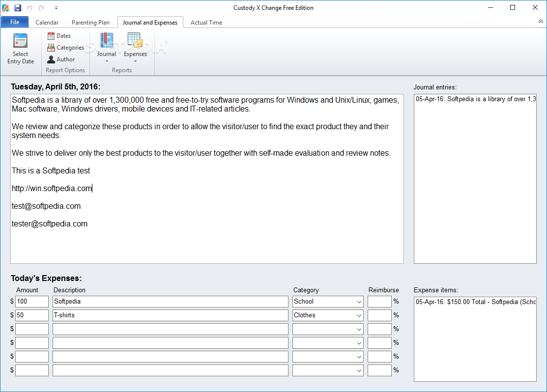Open the Clothes category dropdown
The height and width of the screenshot is (392, 547).
pyautogui.click(x=359, y=316)
